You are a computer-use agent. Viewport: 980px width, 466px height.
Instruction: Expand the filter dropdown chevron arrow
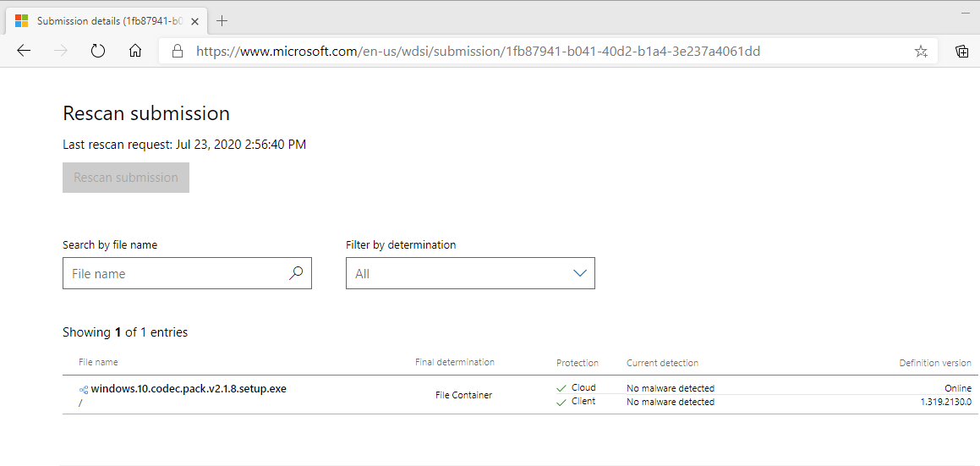[x=579, y=273]
